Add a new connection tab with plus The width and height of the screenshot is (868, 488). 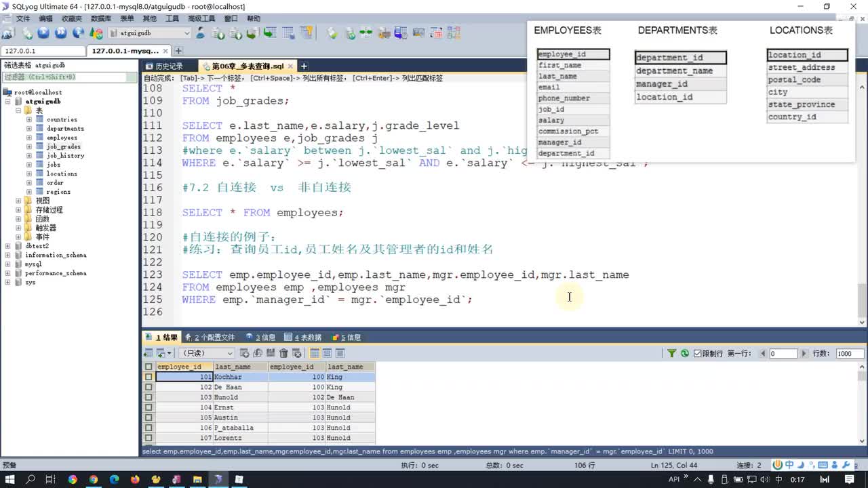click(x=178, y=51)
